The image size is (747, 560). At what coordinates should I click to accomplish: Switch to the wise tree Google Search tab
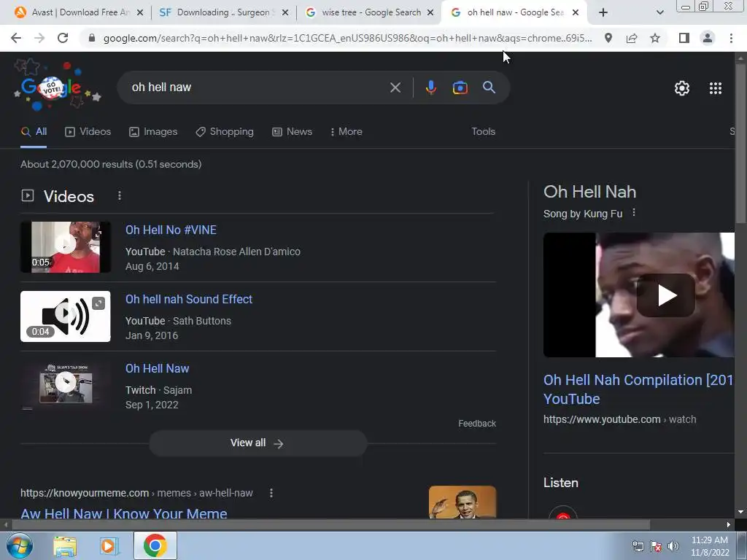[x=369, y=12]
